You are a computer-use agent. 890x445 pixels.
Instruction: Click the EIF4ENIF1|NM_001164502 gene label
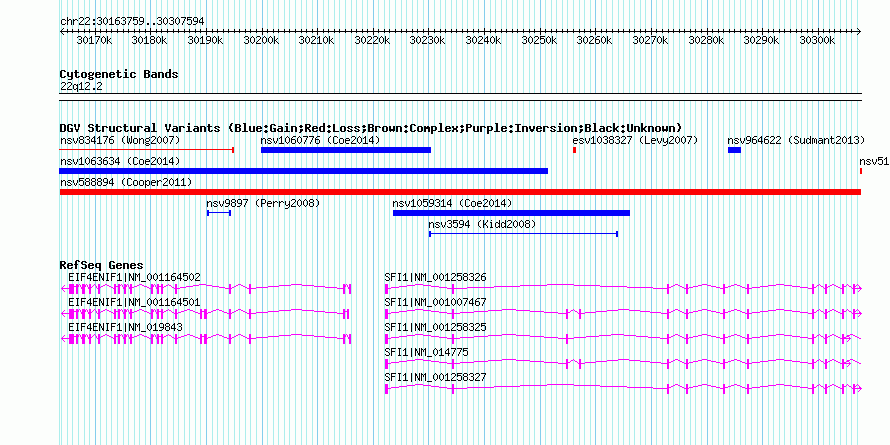coord(134,277)
